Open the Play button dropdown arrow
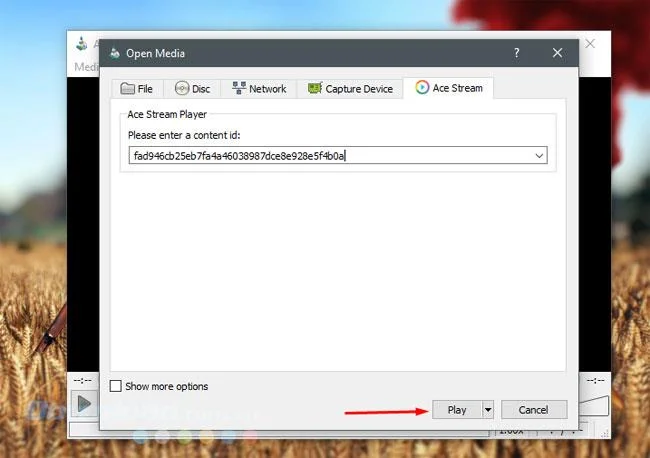Viewport: 650px width, 458px height. (488, 410)
